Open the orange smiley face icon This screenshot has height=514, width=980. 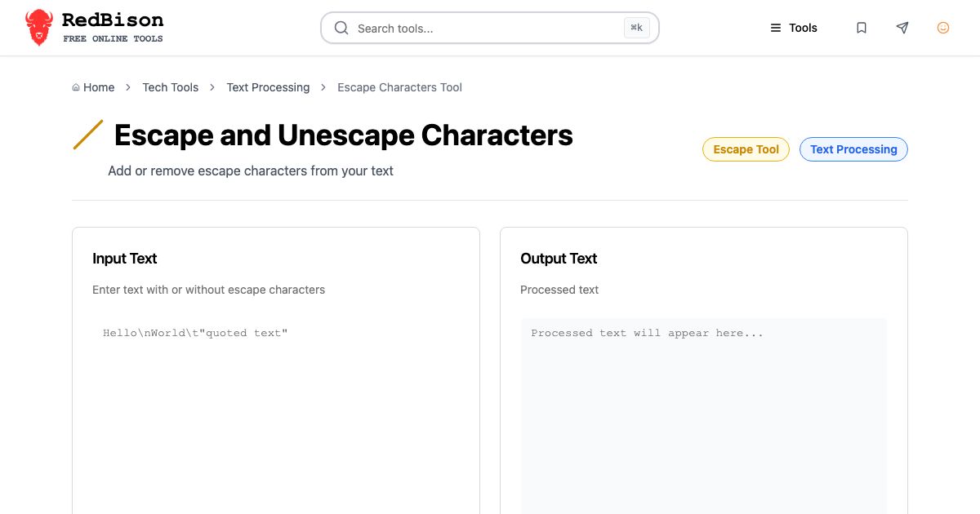(943, 28)
